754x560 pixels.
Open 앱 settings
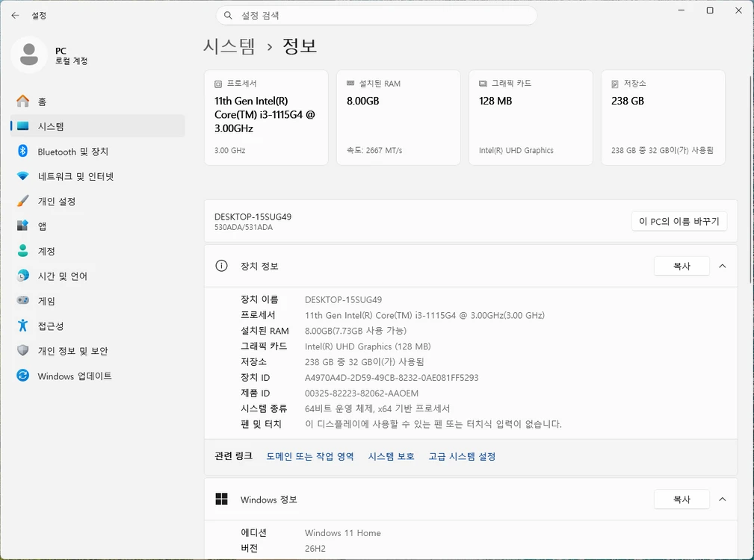click(x=98, y=225)
